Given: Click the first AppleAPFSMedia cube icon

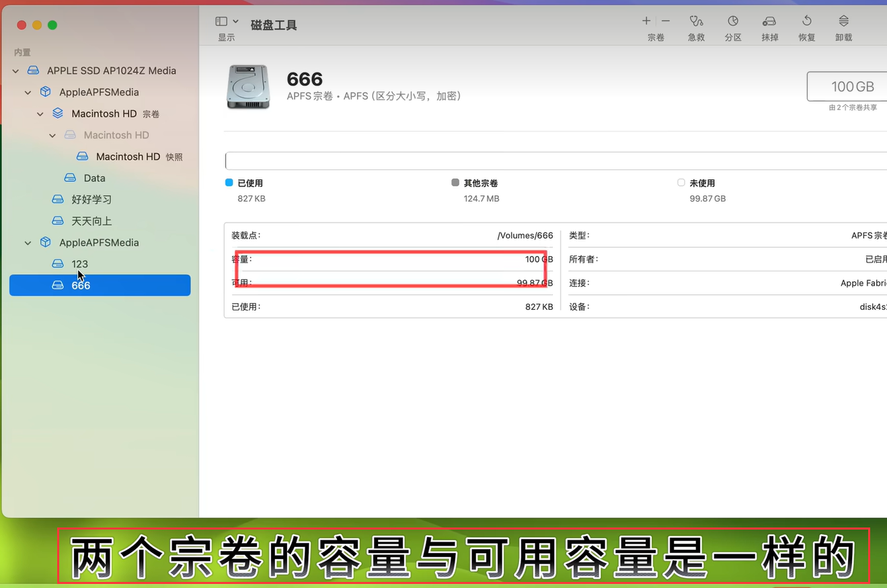Looking at the screenshot, I should click(x=45, y=92).
